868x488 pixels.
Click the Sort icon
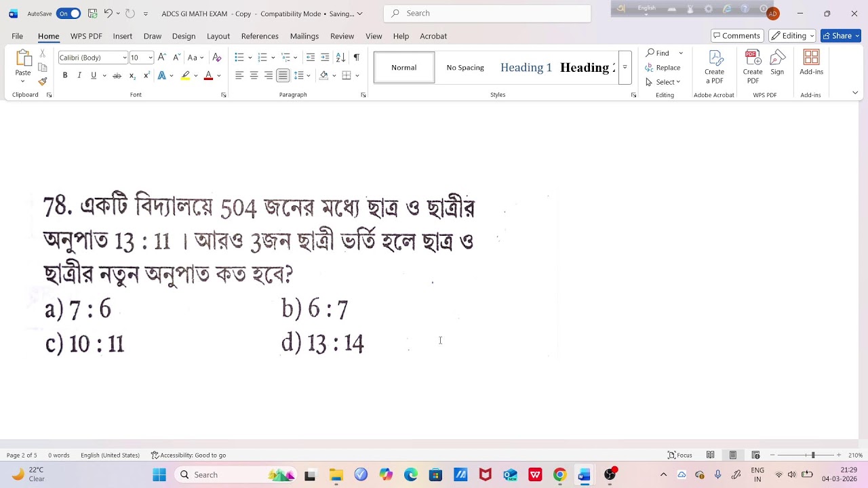coord(340,58)
